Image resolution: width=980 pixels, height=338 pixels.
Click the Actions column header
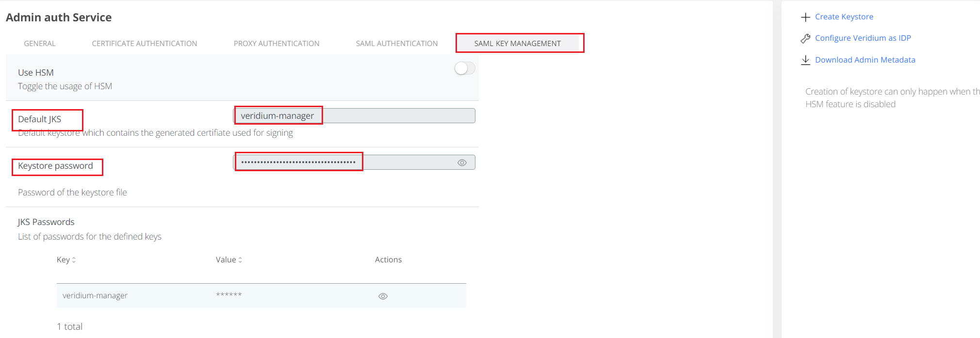point(388,260)
